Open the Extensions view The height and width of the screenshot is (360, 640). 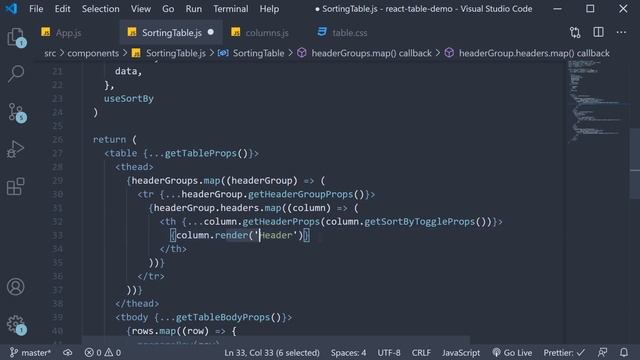pyautogui.click(x=16, y=187)
